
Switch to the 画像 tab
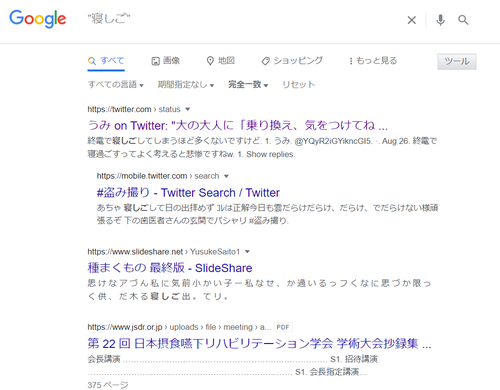click(x=166, y=61)
